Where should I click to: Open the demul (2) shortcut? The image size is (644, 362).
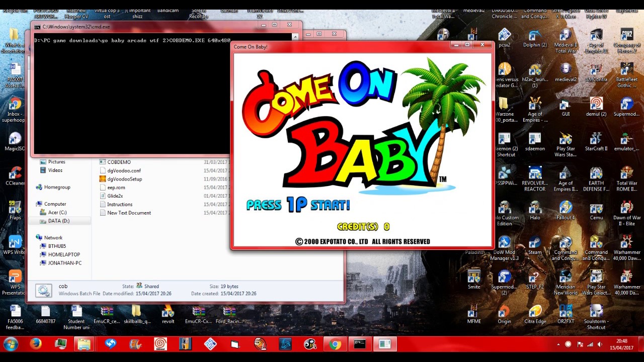pos(596,107)
